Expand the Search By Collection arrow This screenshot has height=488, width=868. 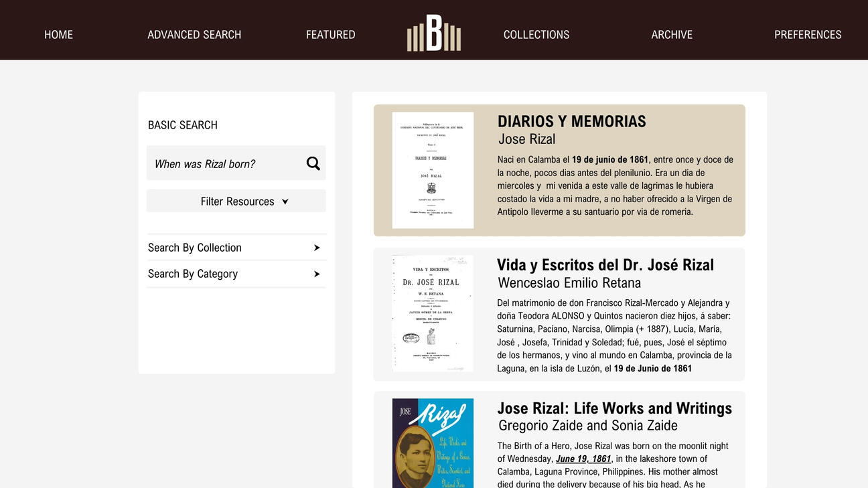pos(317,248)
